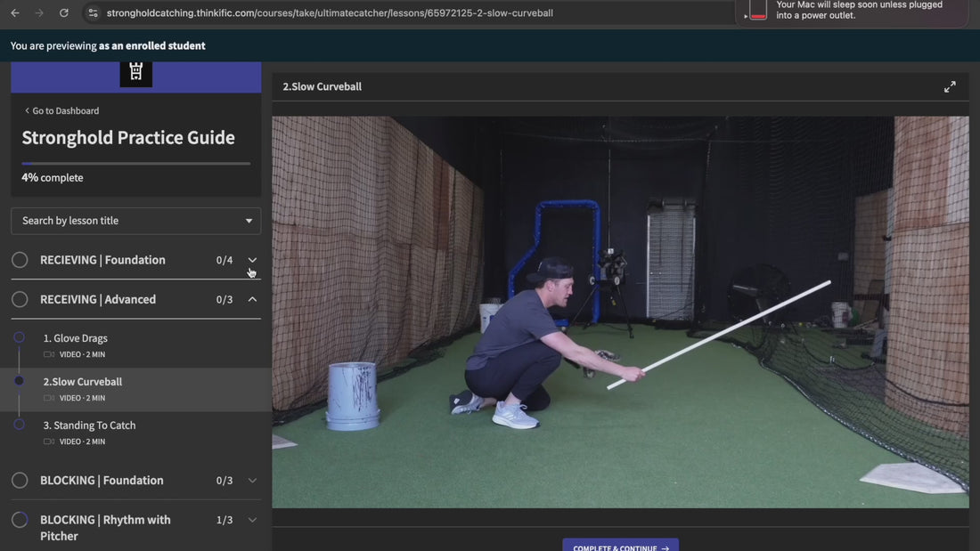
Task: Expand RECIEVING Foundation section chevron
Action: [252, 260]
